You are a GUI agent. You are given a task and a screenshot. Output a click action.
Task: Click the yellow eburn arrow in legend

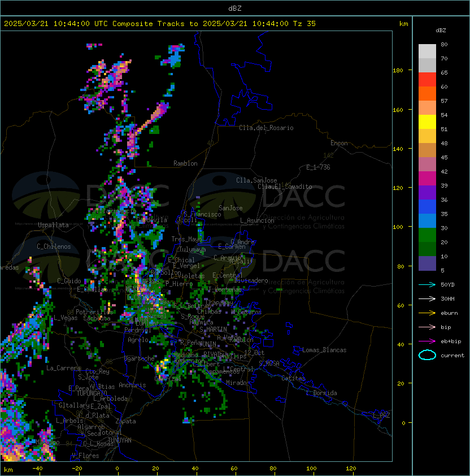tap(427, 313)
